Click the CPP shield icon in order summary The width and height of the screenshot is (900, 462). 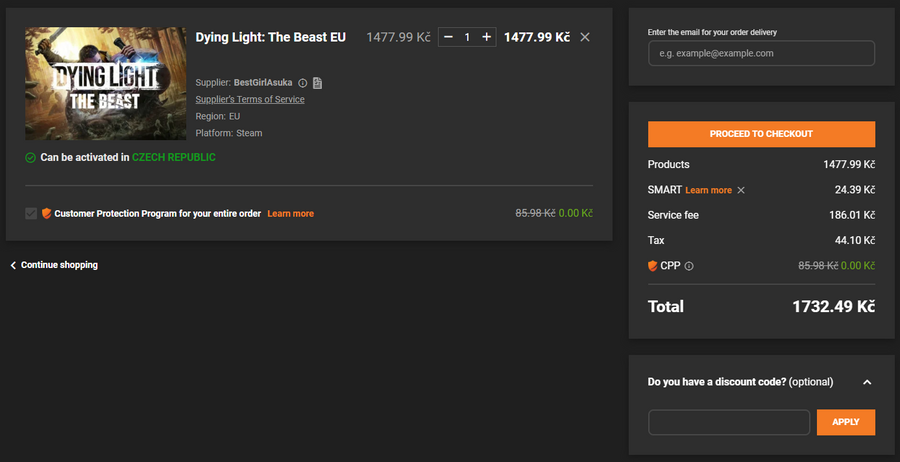[653, 266]
